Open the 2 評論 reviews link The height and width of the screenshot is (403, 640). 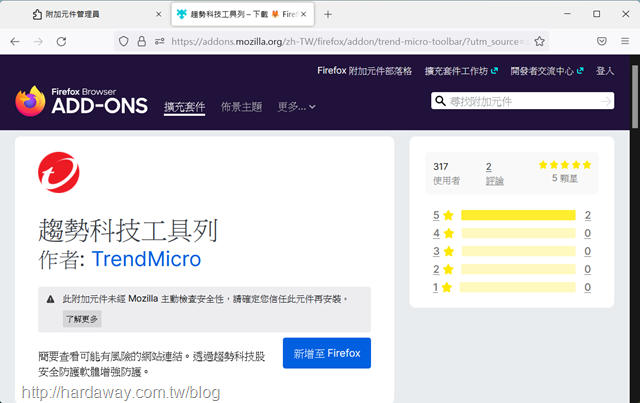(x=495, y=174)
